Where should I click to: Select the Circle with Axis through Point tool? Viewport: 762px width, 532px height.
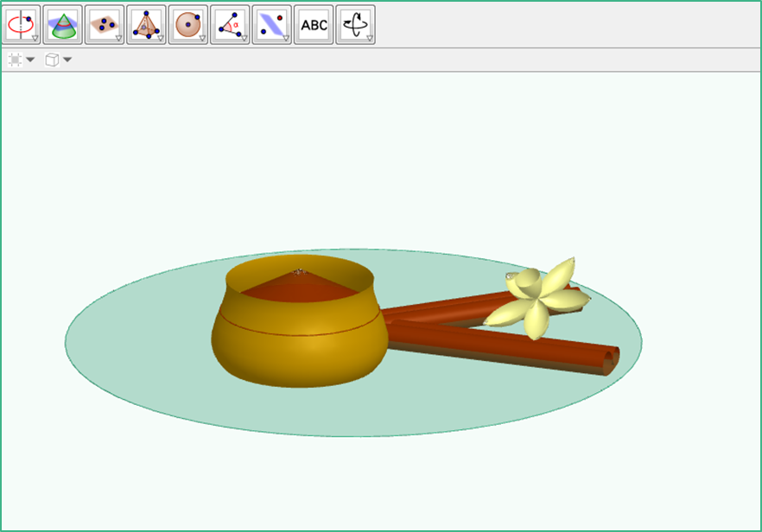pos(21,25)
